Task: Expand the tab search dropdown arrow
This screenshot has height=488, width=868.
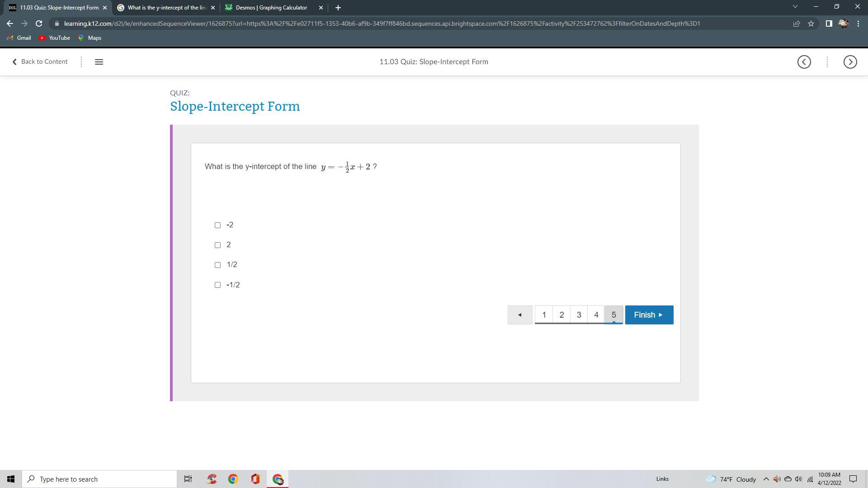Action: click(x=795, y=7)
